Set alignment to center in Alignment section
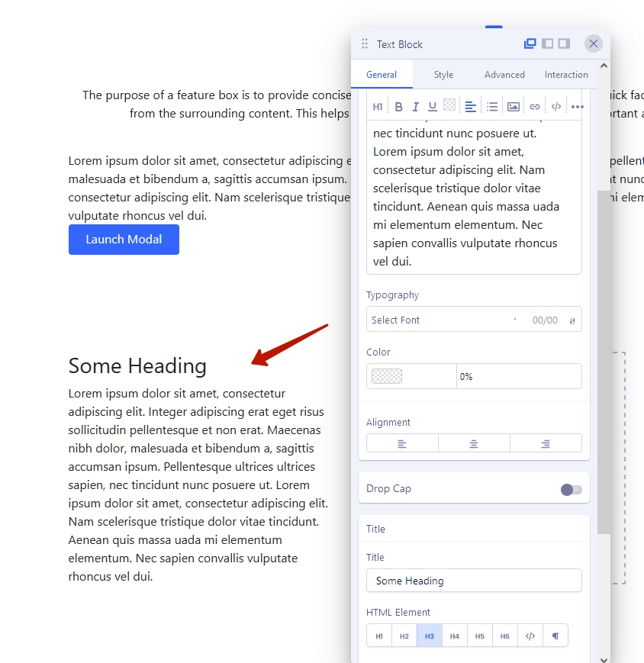This screenshot has height=663, width=644. [474, 443]
